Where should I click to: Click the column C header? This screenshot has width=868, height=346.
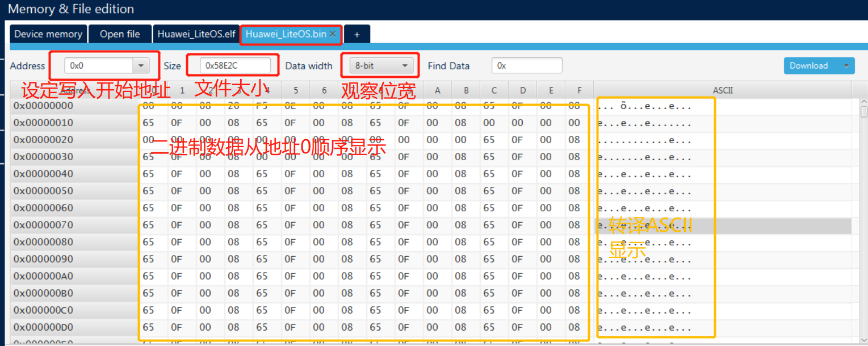[x=494, y=90]
